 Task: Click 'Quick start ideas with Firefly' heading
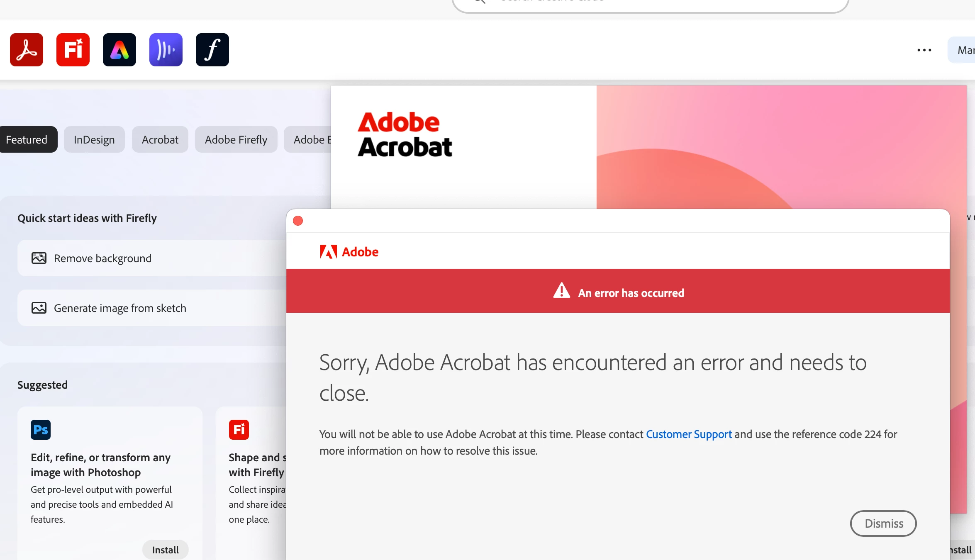(87, 218)
